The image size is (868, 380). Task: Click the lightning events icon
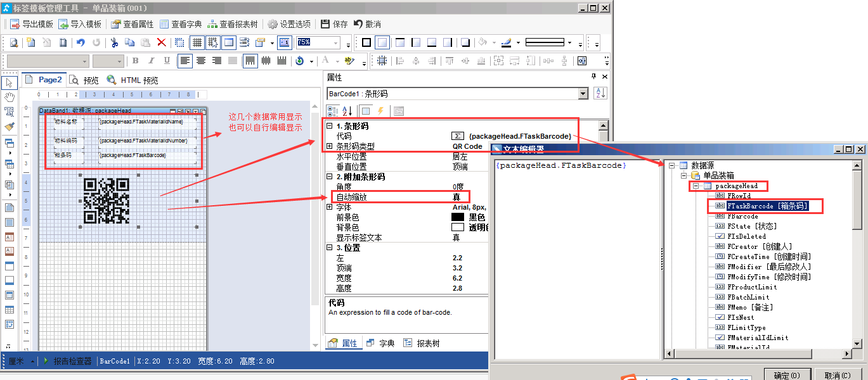[380, 111]
